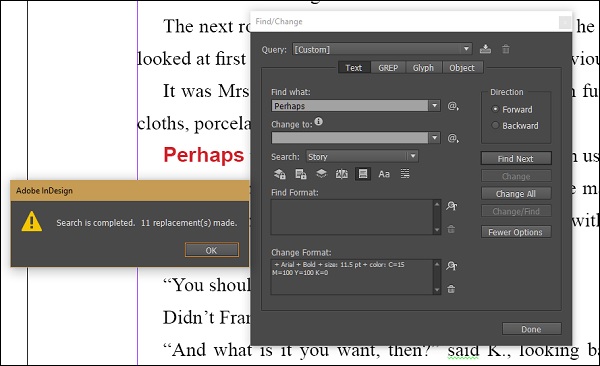Expand the Find what history dropdown

coord(434,106)
